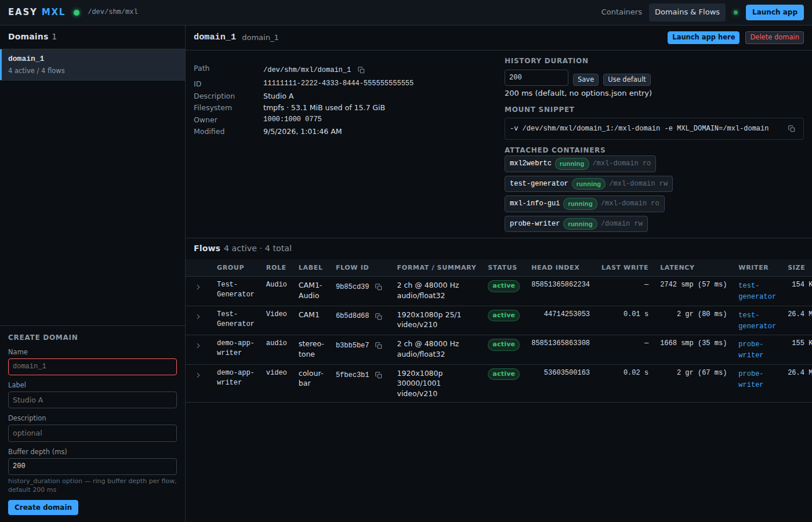The height and width of the screenshot is (522, 812).
Task: Click the Latency column header
Action: click(677, 267)
